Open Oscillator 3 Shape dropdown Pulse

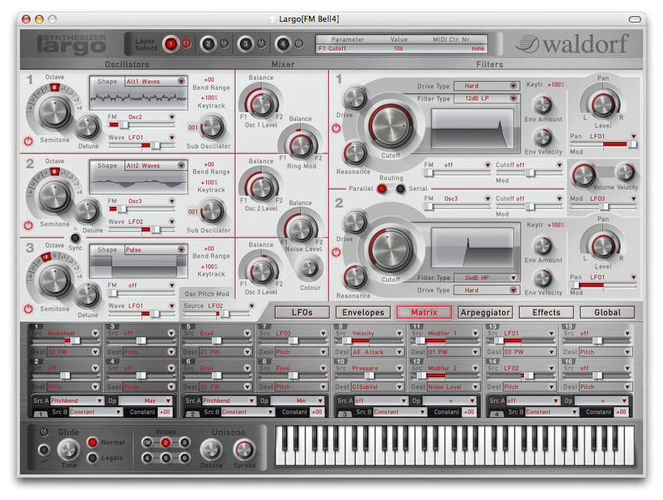coord(155,249)
